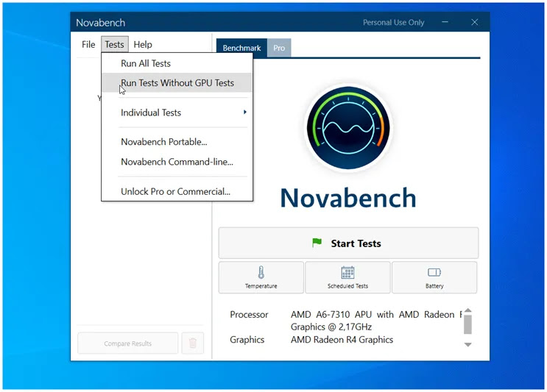Click Unlock Pro or Commercial
Image resolution: width=547 pixels, height=392 pixels.
[175, 192]
